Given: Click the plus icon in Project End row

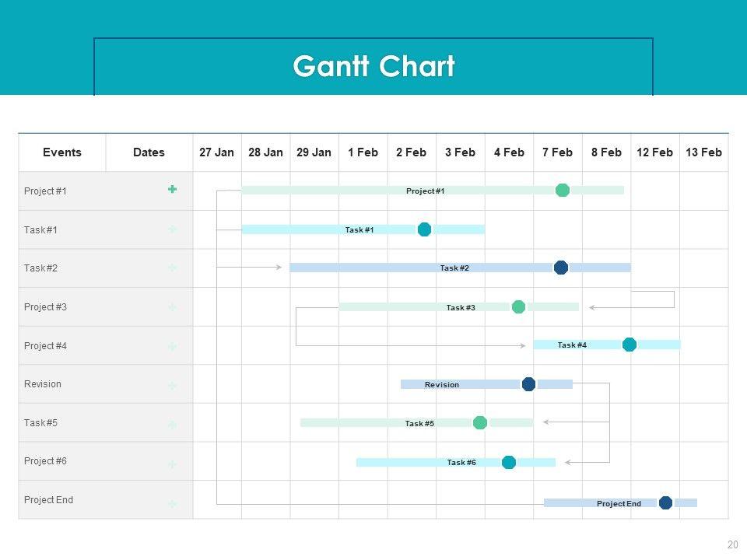Looking at the screenshot, I should pos(172,504).
